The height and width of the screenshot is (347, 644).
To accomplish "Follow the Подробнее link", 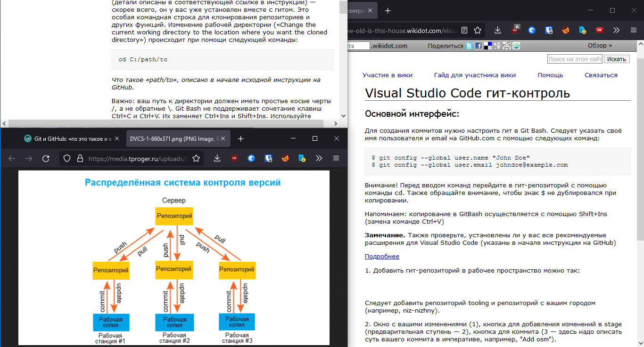I will coord(382,257).
